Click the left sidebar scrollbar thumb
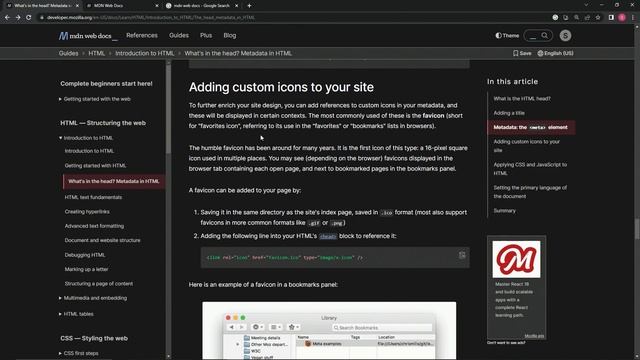The width and height of the screenshot is (640, 360). pyautogui.click(x=168, y=108)
